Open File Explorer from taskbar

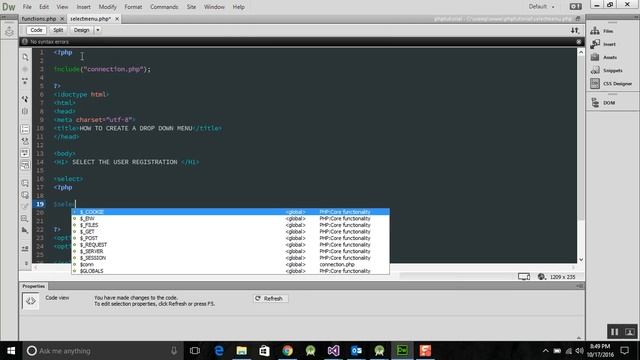tap(242, 351)
